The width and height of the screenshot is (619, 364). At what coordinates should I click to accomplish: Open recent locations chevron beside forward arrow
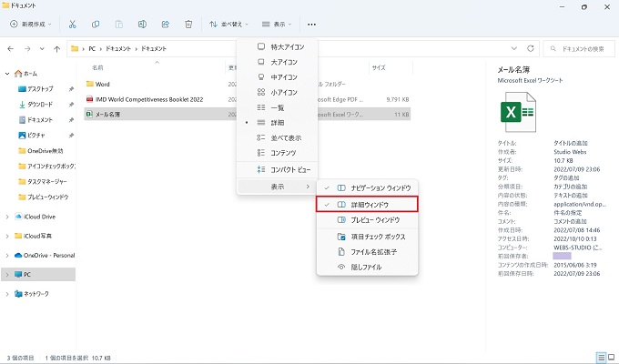point(42,48)
